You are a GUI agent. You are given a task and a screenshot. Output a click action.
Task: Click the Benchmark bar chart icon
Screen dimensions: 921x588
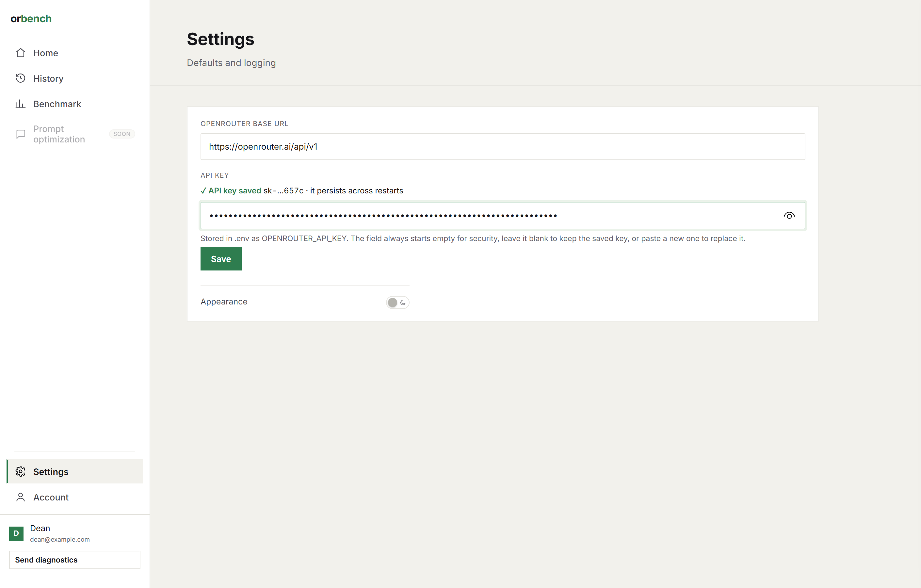21,104
